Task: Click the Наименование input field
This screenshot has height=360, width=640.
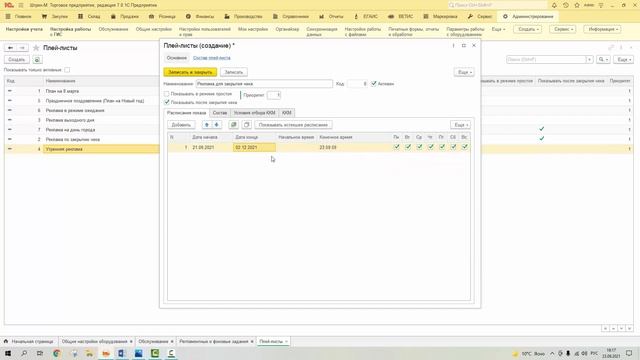Action: tap(264, 84)
